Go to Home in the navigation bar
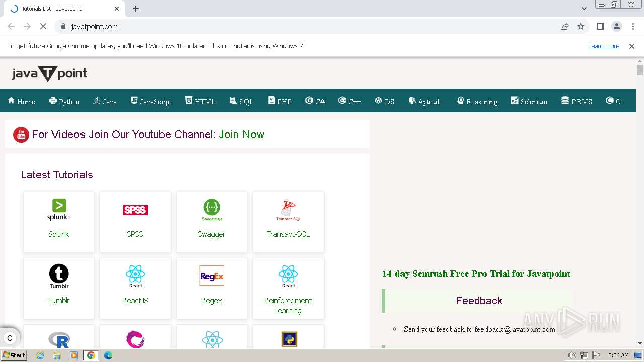This screenshot has height=362, width=644. 22,101
